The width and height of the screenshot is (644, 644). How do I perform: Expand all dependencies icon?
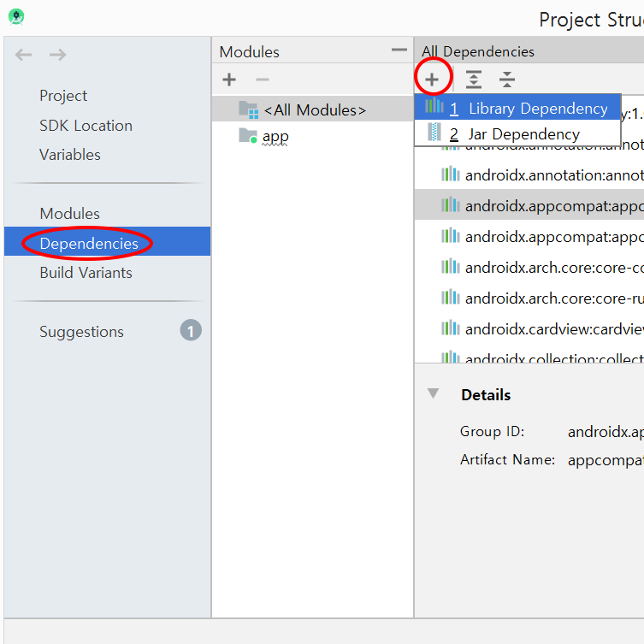pyautogui.click(x=474, y=80)
